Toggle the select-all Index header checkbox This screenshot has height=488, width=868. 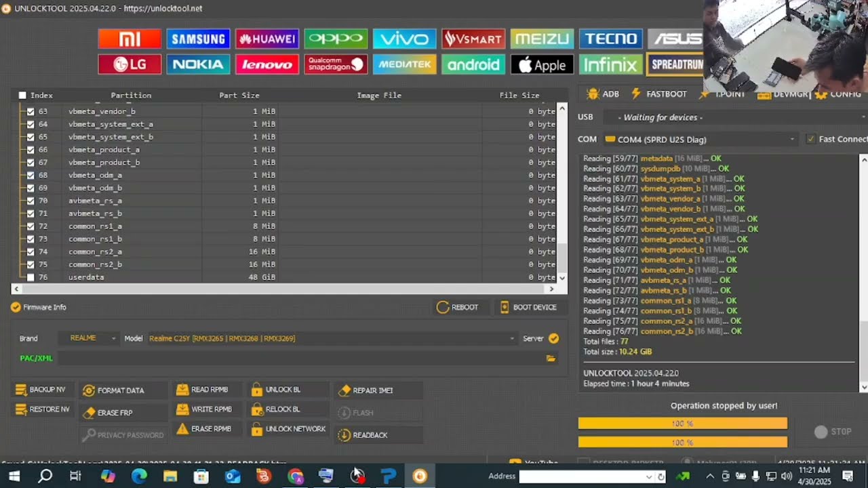pyautogui.click(x=22, y=96)
